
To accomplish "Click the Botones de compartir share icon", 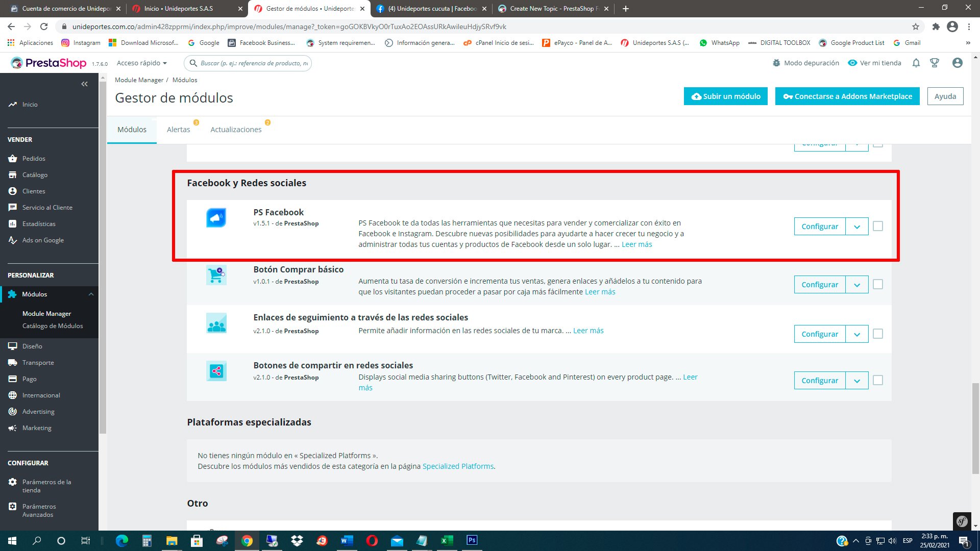I will (216, 371).
